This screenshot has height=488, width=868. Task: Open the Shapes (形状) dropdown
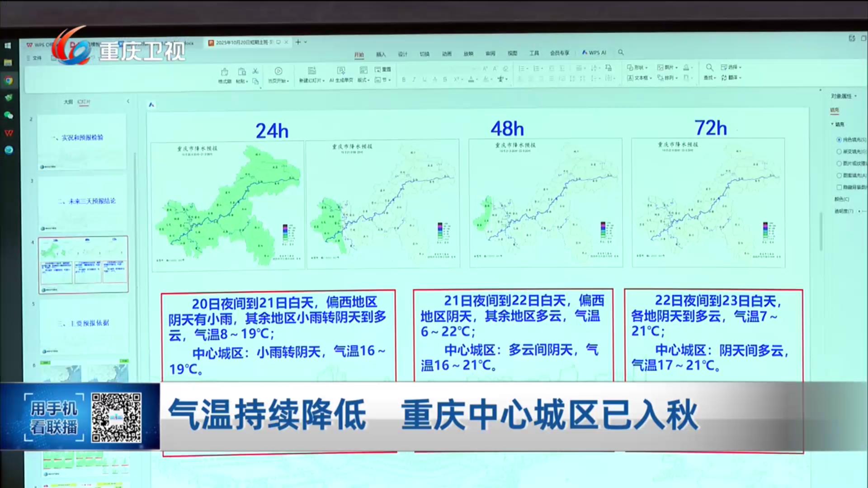point(638,67)
